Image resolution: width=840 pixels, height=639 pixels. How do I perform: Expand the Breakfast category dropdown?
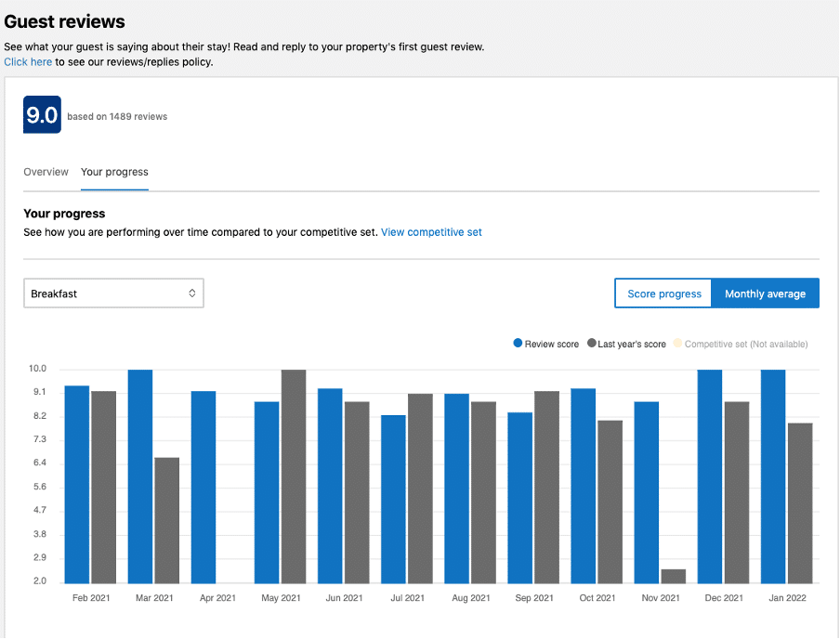113,293
